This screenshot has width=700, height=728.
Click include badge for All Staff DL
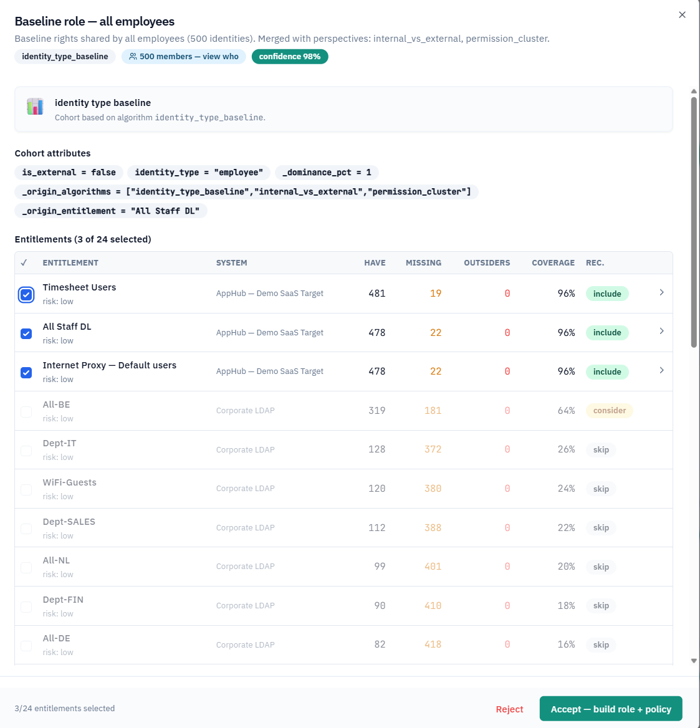pos(607,333)
